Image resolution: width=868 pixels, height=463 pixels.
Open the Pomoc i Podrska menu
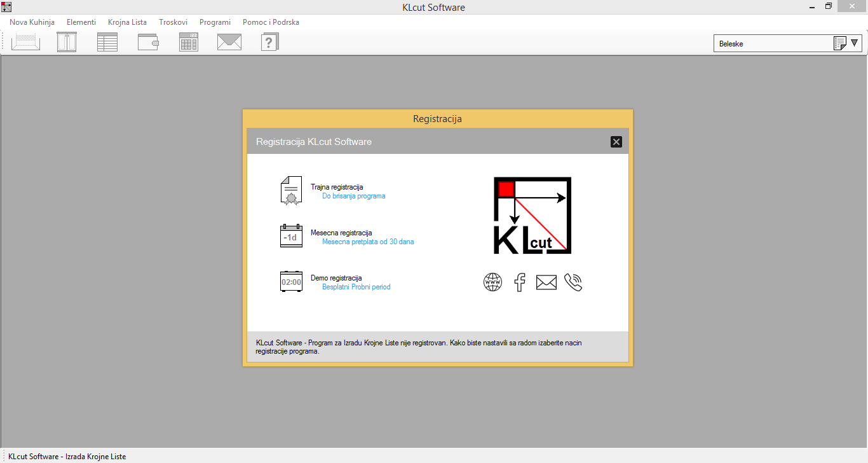click(x=271, y=22)
